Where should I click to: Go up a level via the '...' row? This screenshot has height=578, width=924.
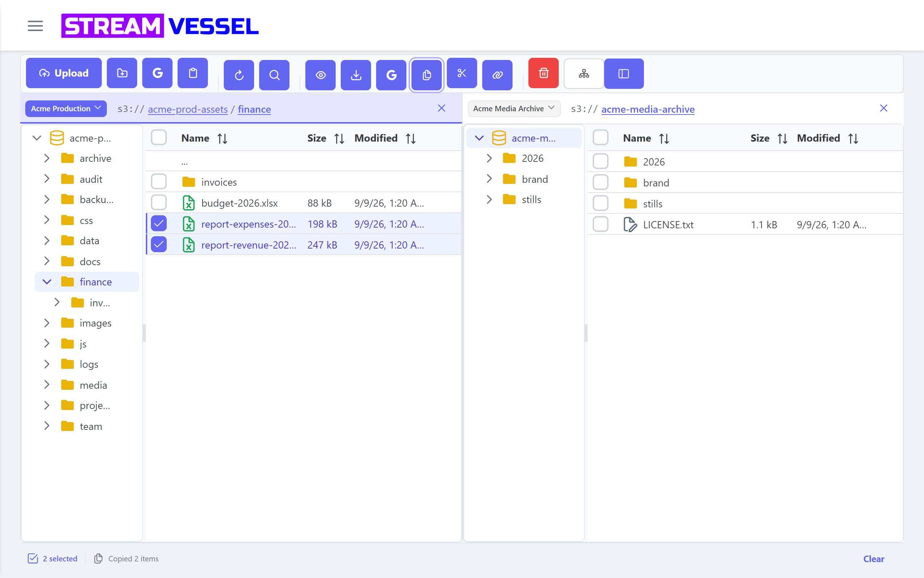pos(304,162)
